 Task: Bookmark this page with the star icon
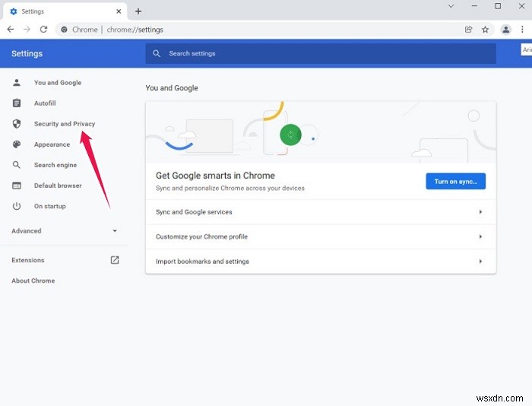485,30
